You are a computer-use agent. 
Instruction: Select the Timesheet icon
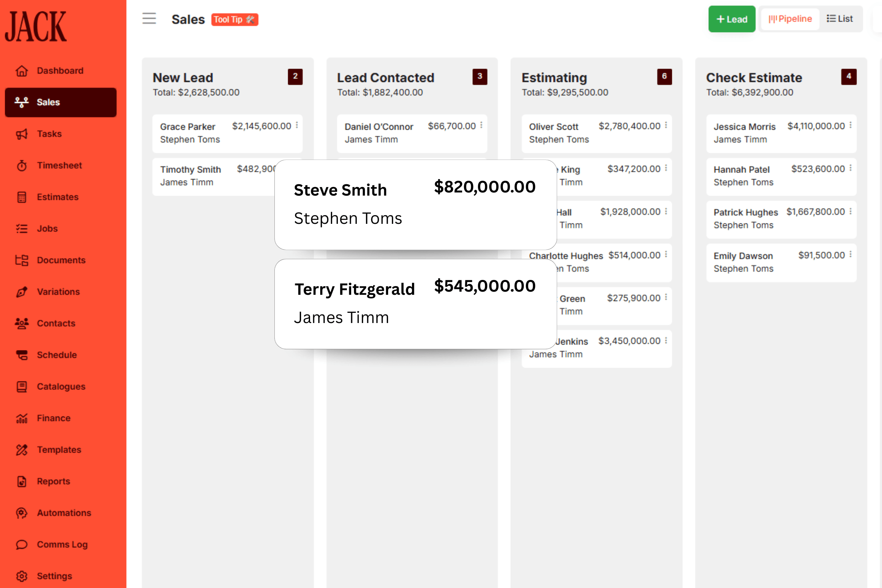pos(22,165)
